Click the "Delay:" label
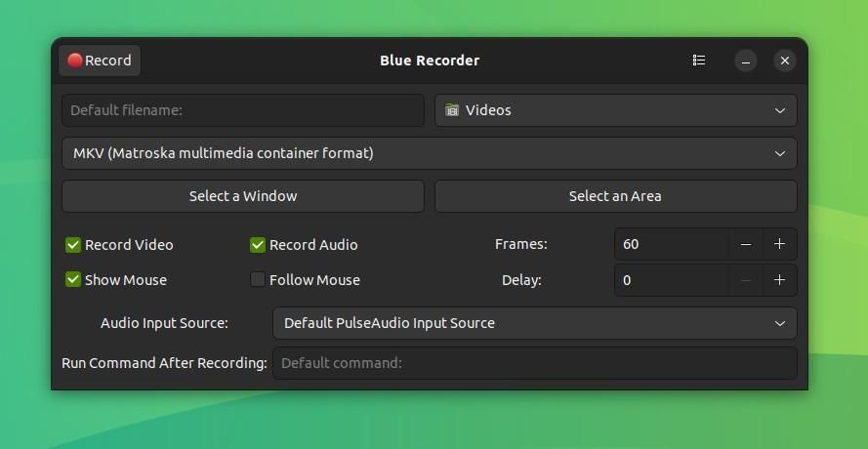868x449 pixels. [521, 280]
